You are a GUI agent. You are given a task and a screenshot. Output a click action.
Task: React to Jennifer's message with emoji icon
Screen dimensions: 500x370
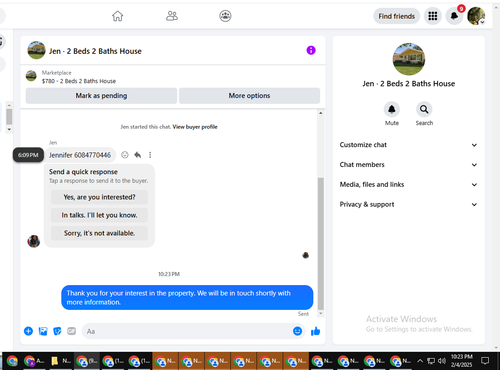[x=125, y=155]
